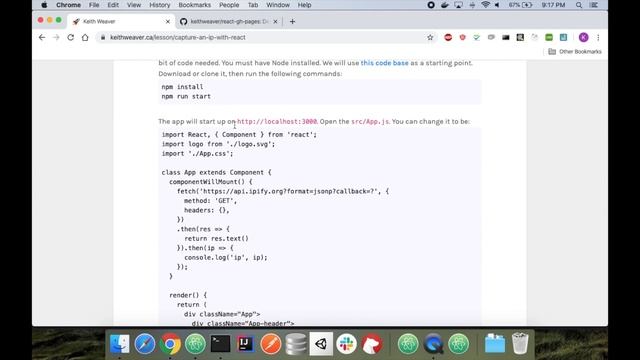Click the "console.log('ip', ip);" line
This screenshot has width=640, height=360.
[226, 257]
